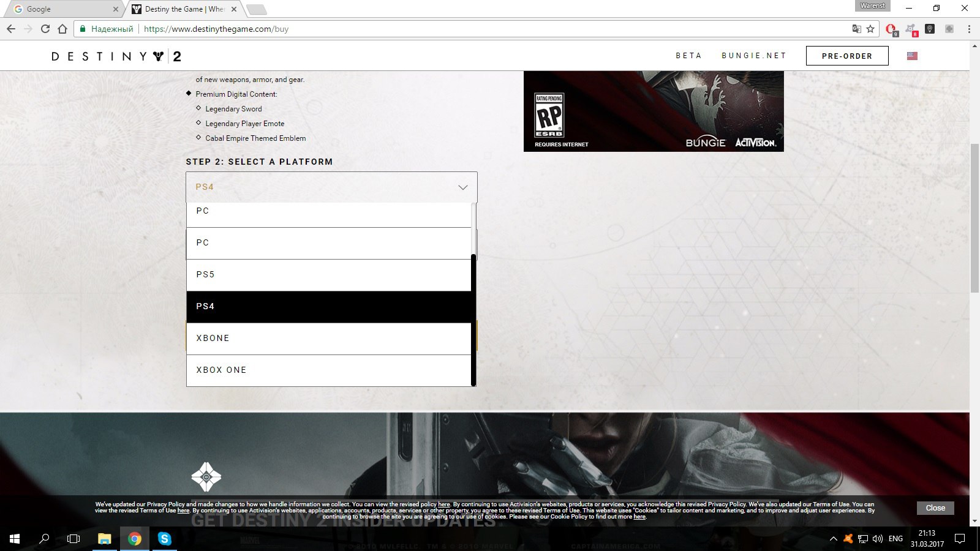The image size is (980, 551).
Task: Click the red Opera-style extension icon
Action: [x=891, y=29]
